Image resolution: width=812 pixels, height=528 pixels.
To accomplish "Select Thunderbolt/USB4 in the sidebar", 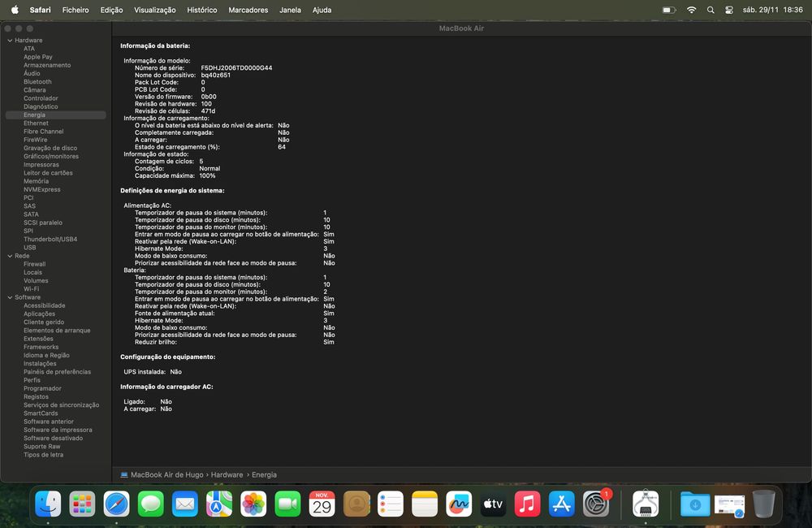I will click(x=50, y=240).
